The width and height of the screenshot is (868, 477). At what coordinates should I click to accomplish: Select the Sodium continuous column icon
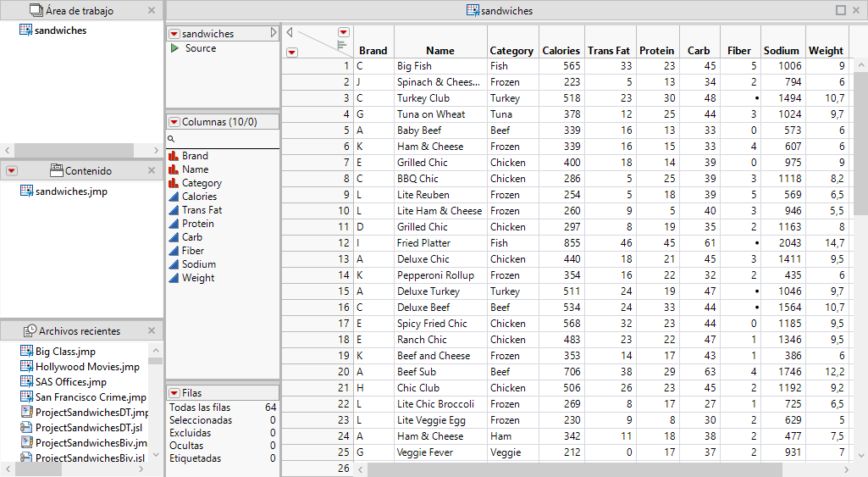[174, 264]
